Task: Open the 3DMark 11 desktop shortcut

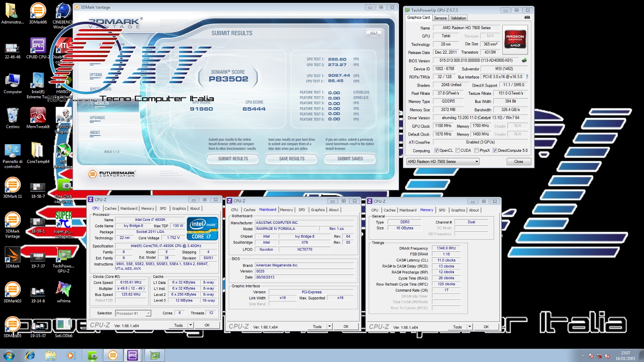Action: pyautogui.click(x=12, y=188)
